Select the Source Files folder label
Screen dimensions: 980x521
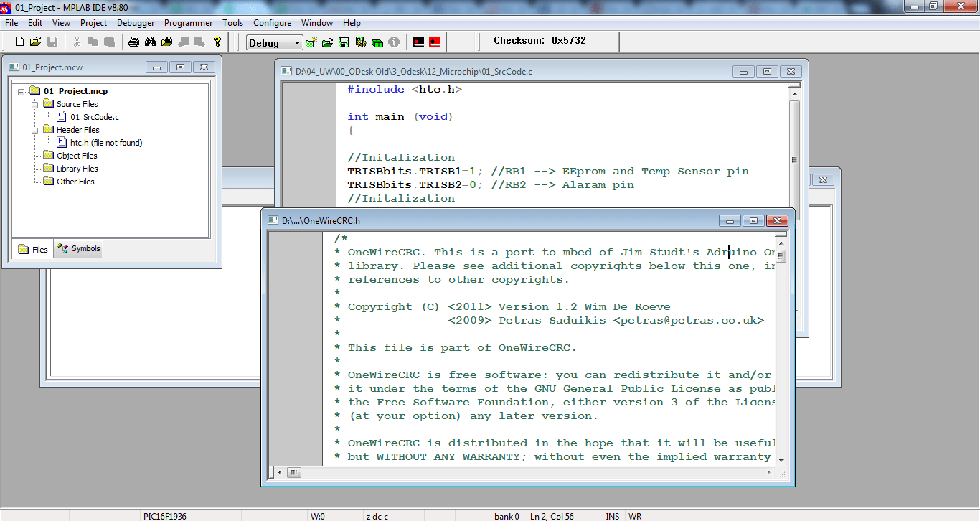click(x=77, y=104)
